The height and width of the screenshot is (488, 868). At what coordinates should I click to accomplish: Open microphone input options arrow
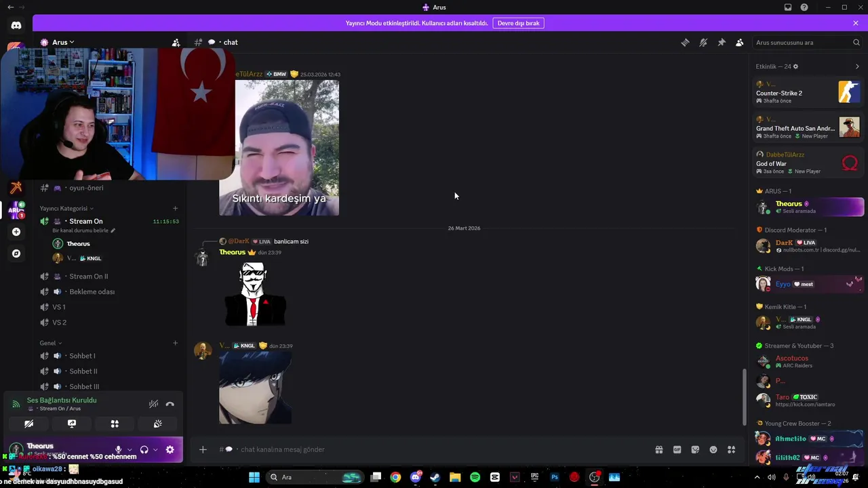click(x=130, y=449)
